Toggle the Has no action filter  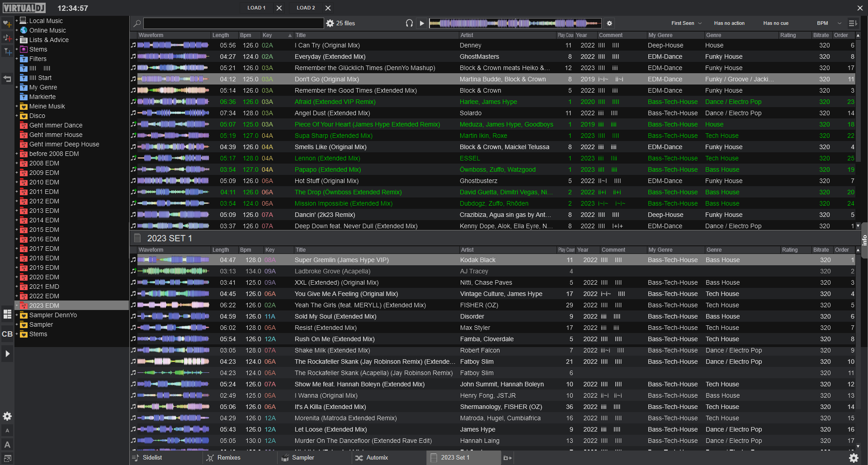[x=729, y=23]
